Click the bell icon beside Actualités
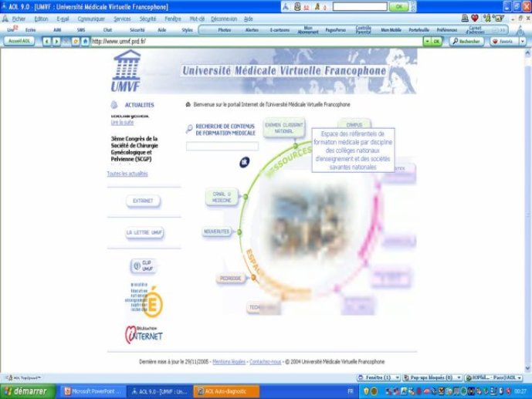The width and height of the screenshot is (532, 399). pos(114,105)
